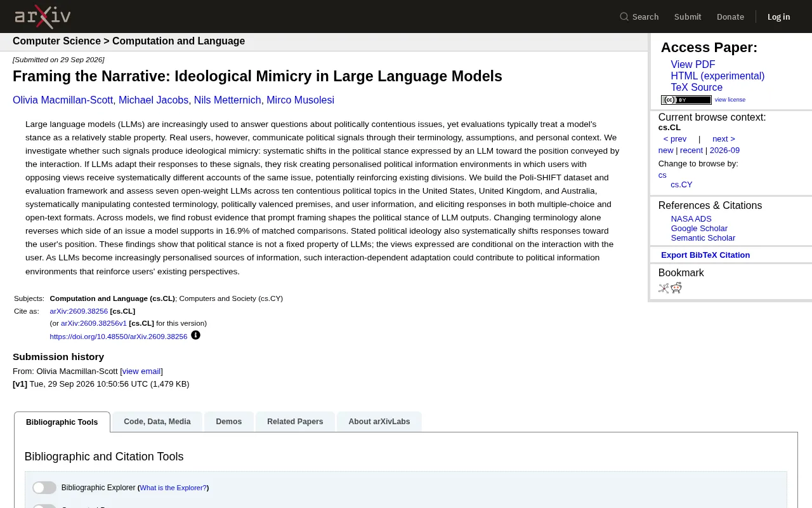The image size is (812, 508).
Task: Download the TeX Source
Action: (x=697, y=88)
